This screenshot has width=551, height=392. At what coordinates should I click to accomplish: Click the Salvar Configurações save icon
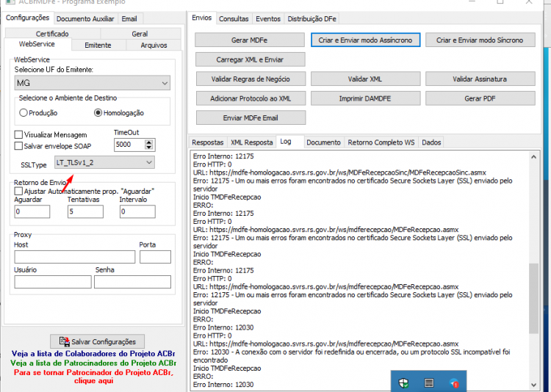(x=65, y=341)
